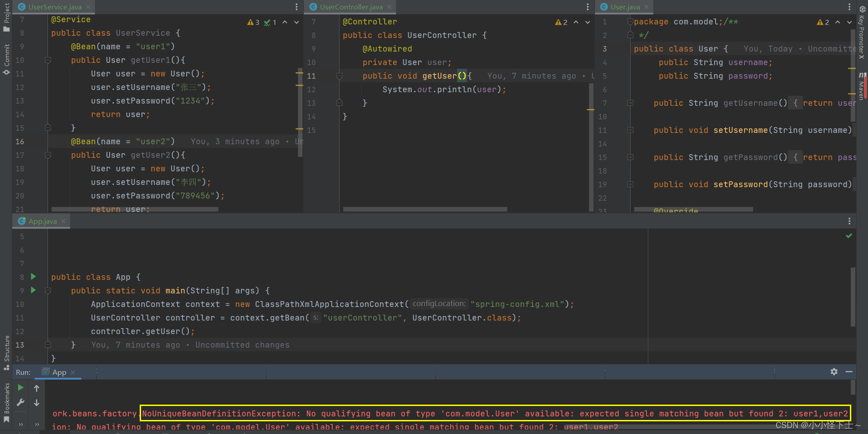Close the User.java tab
Image resolution: width=868 pixels, height=434 pixels.
click(646, 7)
